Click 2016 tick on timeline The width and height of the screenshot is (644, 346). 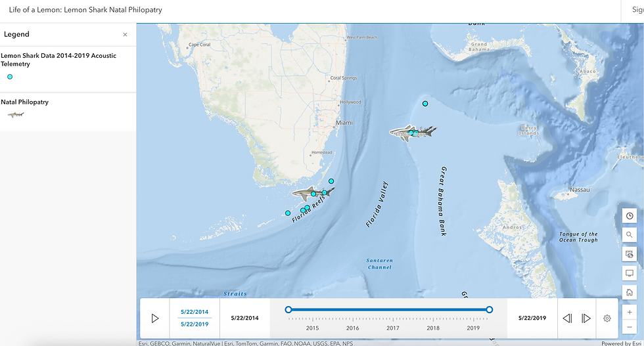click(x=352, y=328)
